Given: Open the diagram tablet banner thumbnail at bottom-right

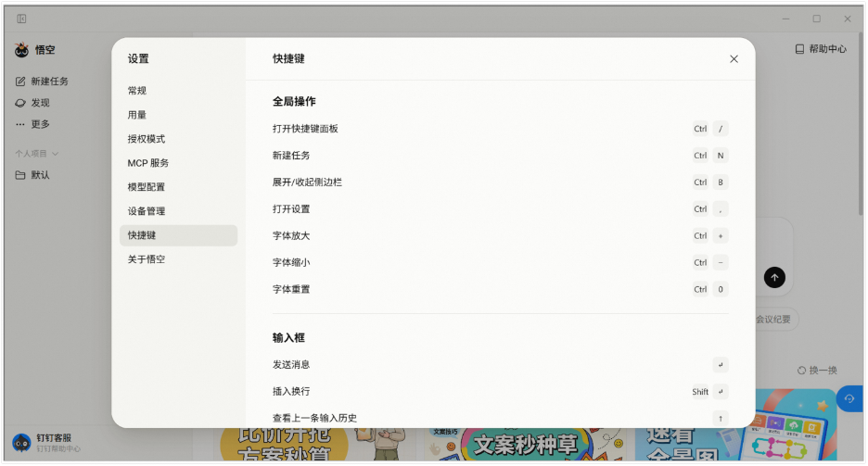Looking at the screenshot, I should click(736, 425).
